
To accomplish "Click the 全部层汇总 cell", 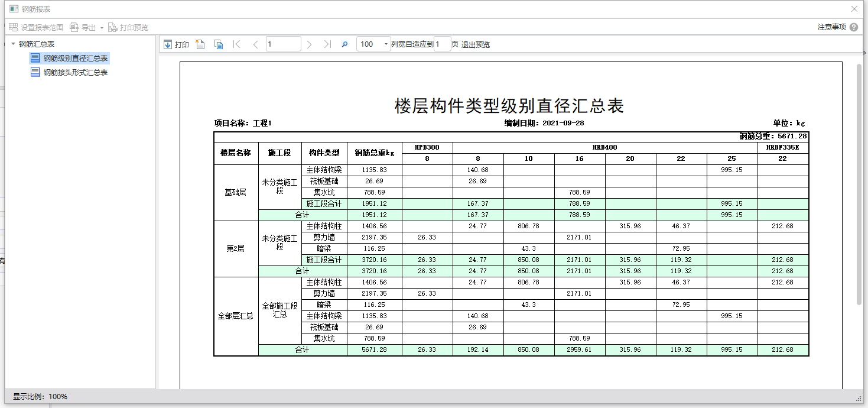I will click(236, 316).
